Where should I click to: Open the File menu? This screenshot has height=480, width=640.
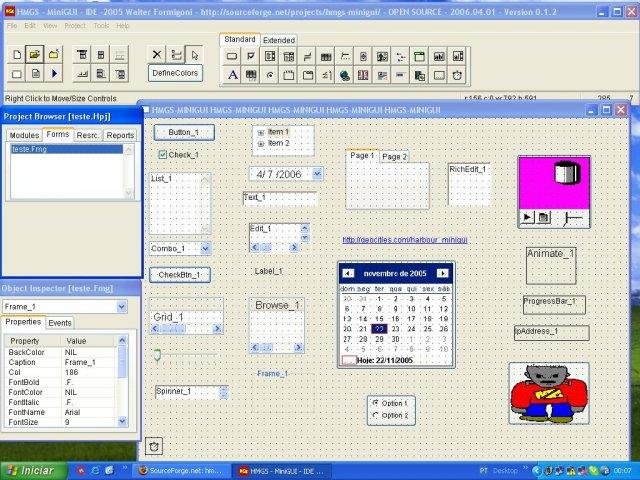point(12,26)
